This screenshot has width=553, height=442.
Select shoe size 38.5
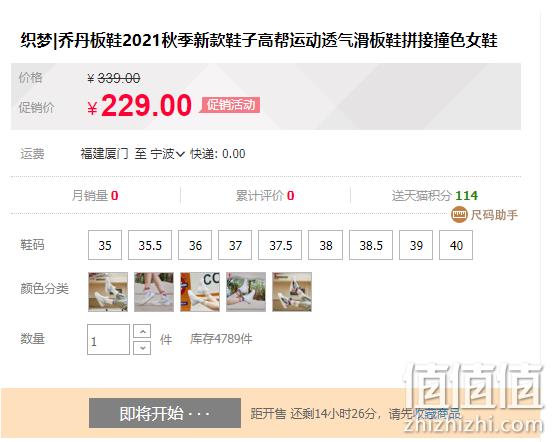pos(371,245)
